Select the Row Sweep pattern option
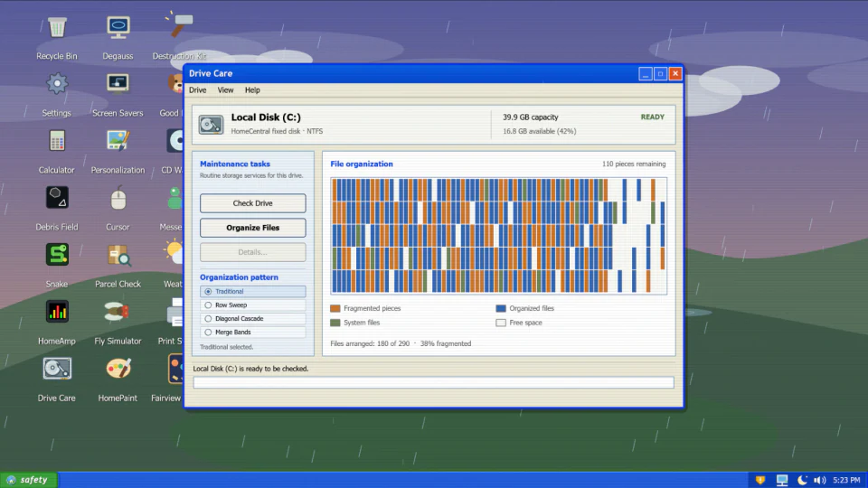The height and width of the screenshot is (488, 868). pos(253,305)
